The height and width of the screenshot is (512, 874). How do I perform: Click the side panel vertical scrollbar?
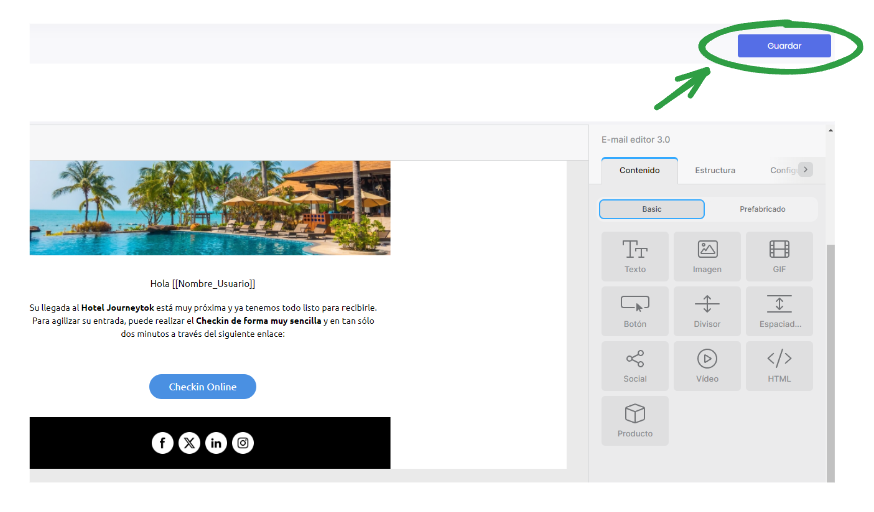pyautogui.click(x=831, y=362)
